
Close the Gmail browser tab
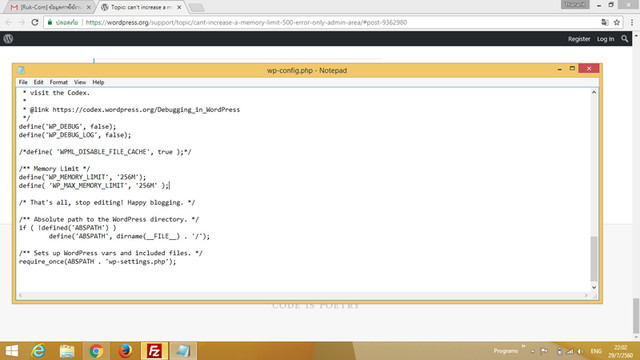pos(89,7)
